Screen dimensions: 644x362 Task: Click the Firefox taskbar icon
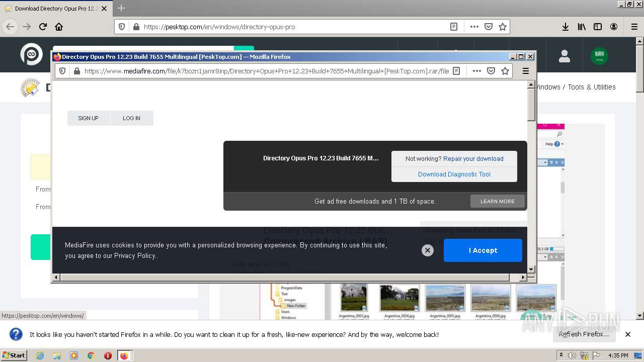click(x=124, y=355)
